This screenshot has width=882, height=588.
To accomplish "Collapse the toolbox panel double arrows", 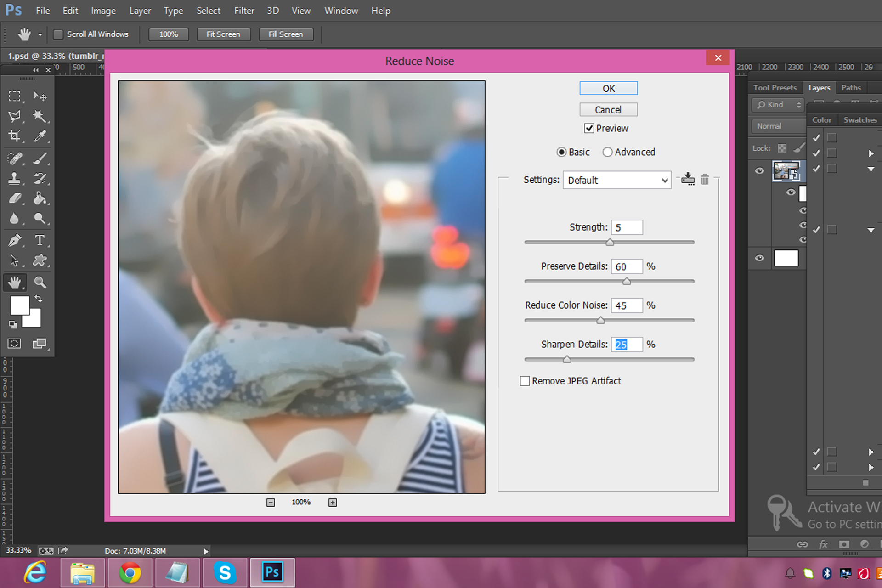I will click(x=36, y=70).
